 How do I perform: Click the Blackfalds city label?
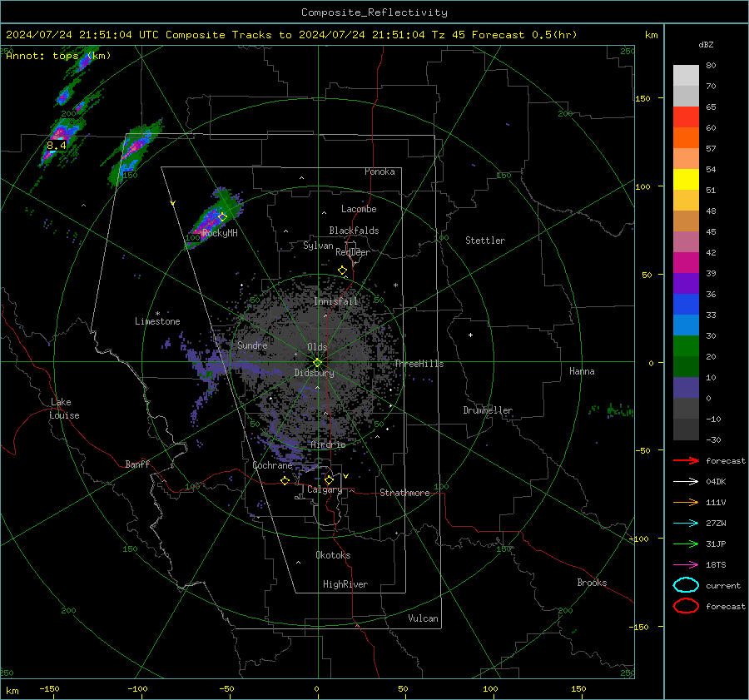[x=354, y=231]
